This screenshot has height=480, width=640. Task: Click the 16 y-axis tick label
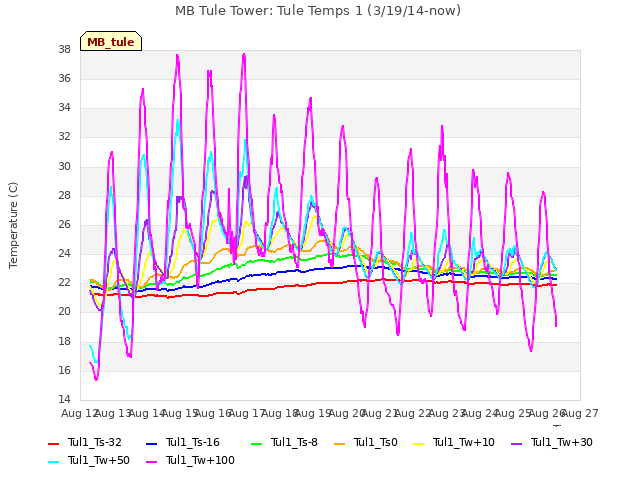click(x=64, y=371)
